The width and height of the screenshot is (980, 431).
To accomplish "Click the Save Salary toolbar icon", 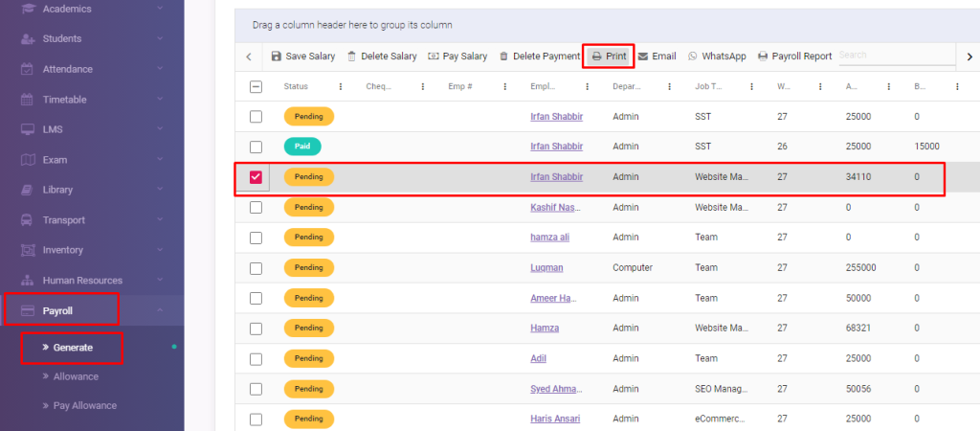I will pos(277,57).
